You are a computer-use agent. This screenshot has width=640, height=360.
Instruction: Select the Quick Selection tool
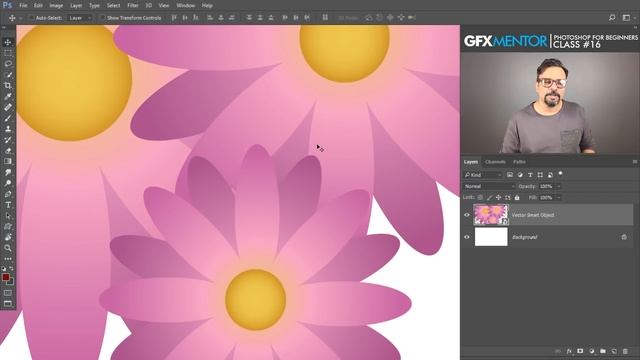pyautogui.click(x=8, y=75)
